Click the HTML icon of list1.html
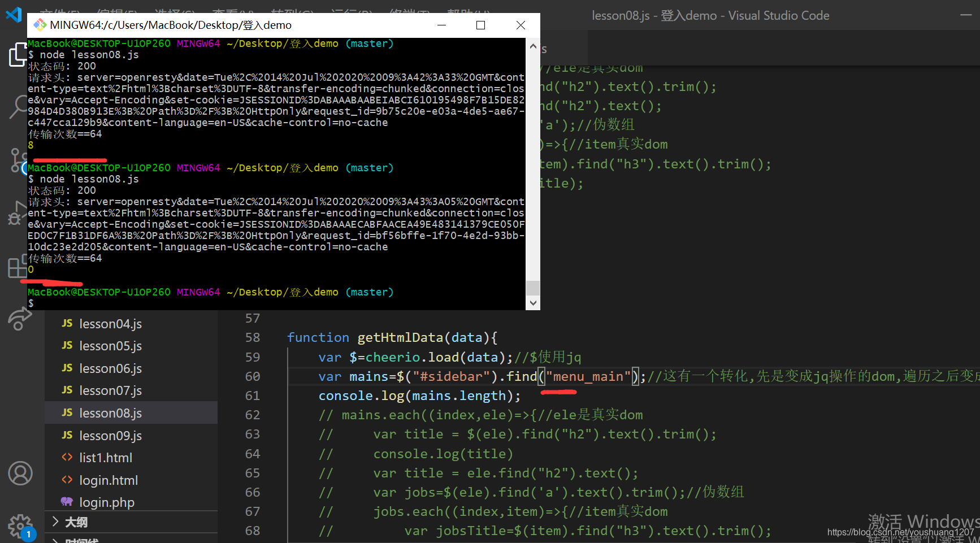The image size is (980, 543). click(67, 457)
